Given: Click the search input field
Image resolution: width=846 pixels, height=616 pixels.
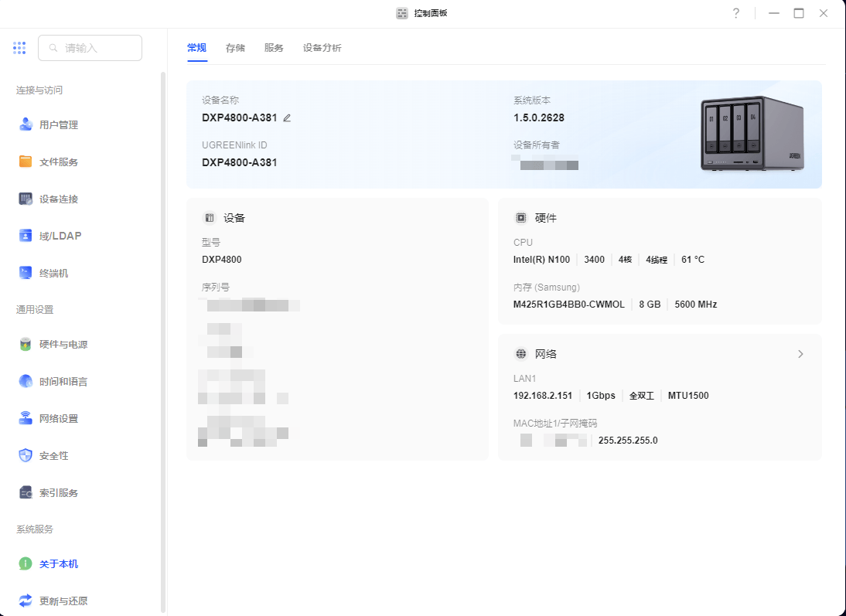Looking at the screenshot, I should coord(90,47).
